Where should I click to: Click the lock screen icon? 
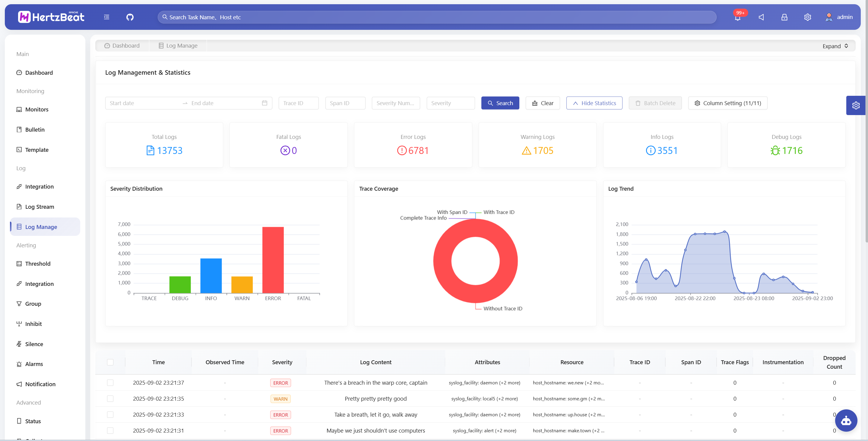(784, 17)
